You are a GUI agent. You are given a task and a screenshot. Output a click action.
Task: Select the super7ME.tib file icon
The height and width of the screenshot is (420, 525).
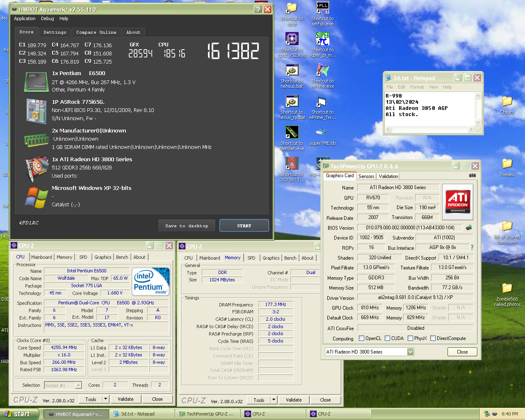click(x=322, y=137)
